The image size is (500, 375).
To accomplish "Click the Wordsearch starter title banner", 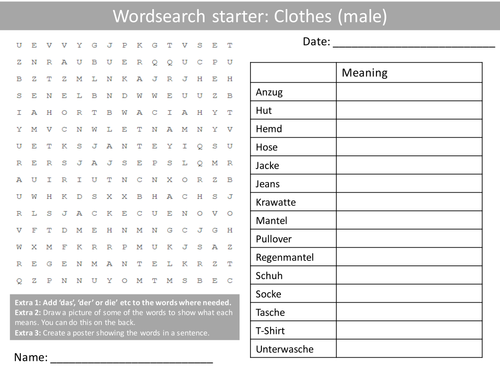I will click(250, 16).
